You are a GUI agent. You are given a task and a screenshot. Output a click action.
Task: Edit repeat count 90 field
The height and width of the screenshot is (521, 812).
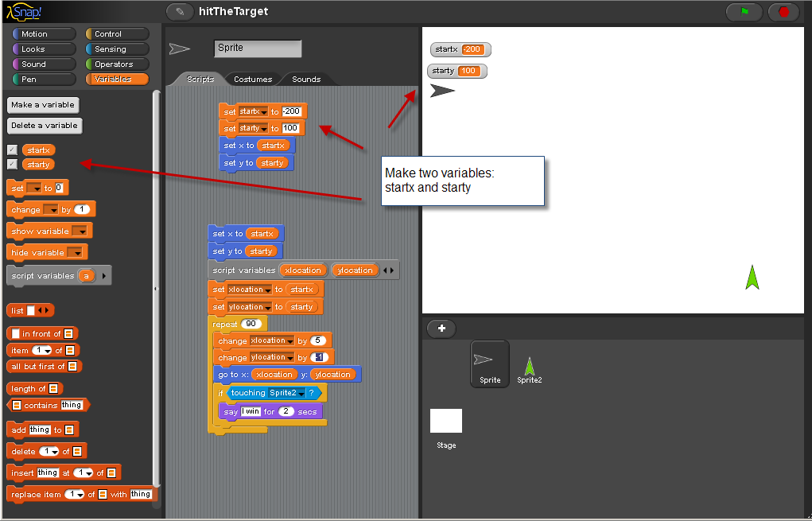tap(251, 324)
